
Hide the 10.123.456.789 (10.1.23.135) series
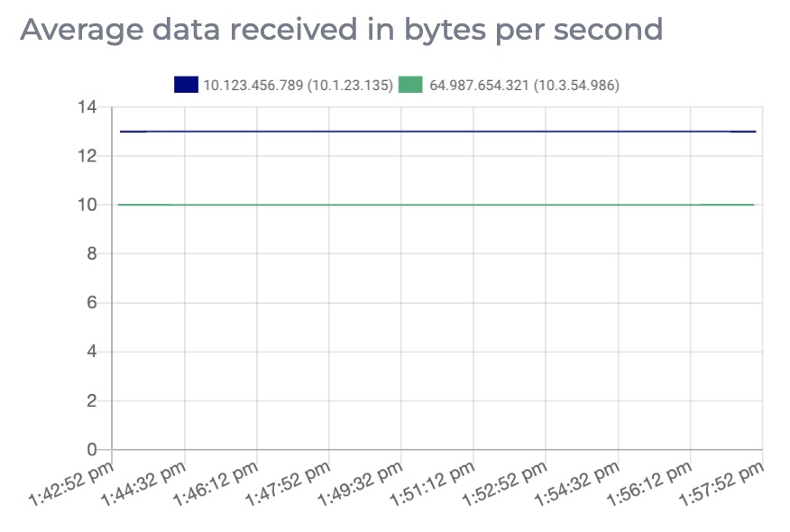click(x=298, y=85)
